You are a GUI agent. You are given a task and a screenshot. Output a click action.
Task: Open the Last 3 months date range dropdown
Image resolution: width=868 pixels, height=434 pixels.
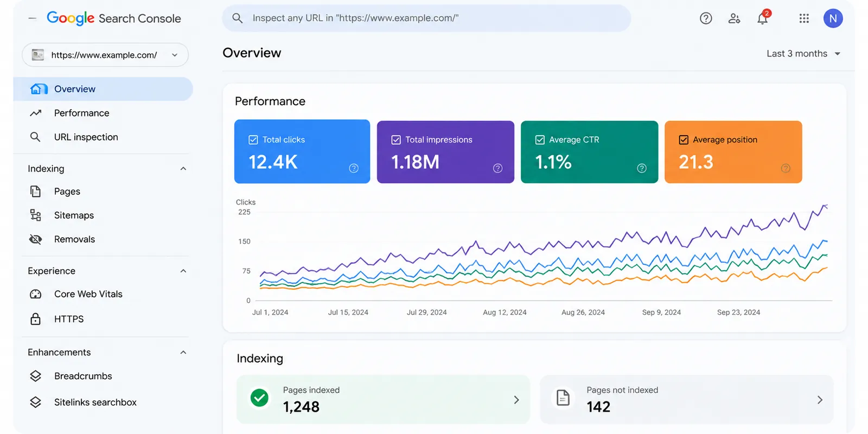point(803,54)
